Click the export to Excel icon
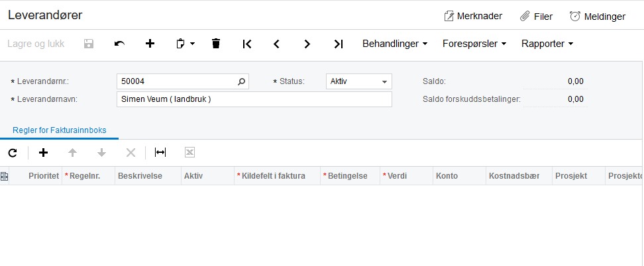Viewport: 644px width, 266px height. click(x=189, y=153)
